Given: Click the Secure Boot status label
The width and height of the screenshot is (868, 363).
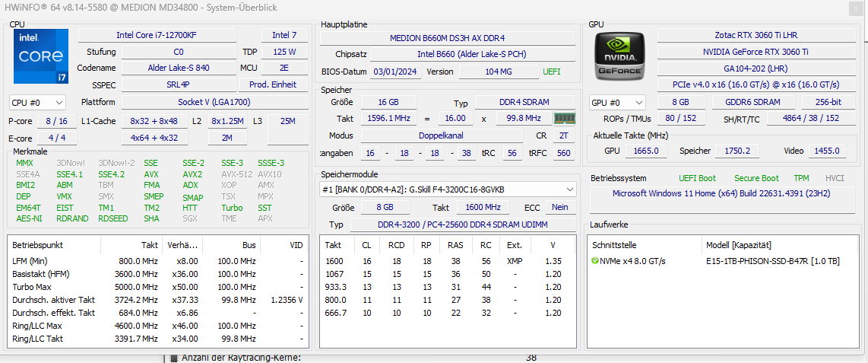Looking at the screenshot, I should (x=756, y=178).
